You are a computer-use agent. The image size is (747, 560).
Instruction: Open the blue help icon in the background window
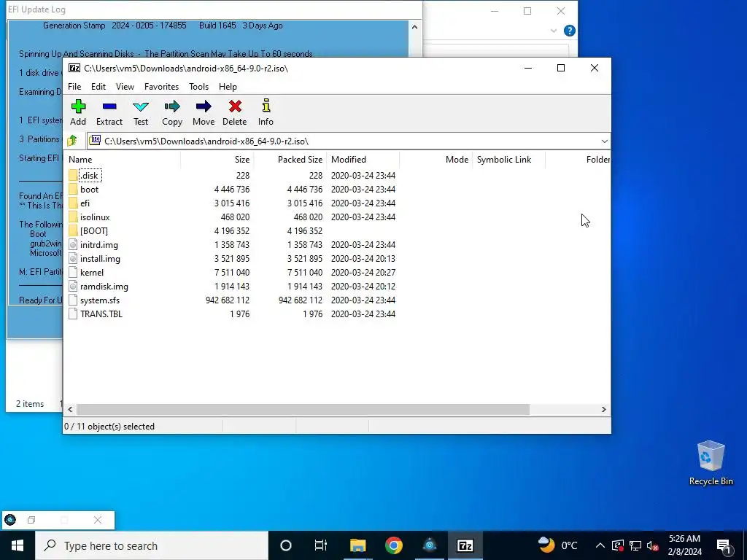coord(569,31)
